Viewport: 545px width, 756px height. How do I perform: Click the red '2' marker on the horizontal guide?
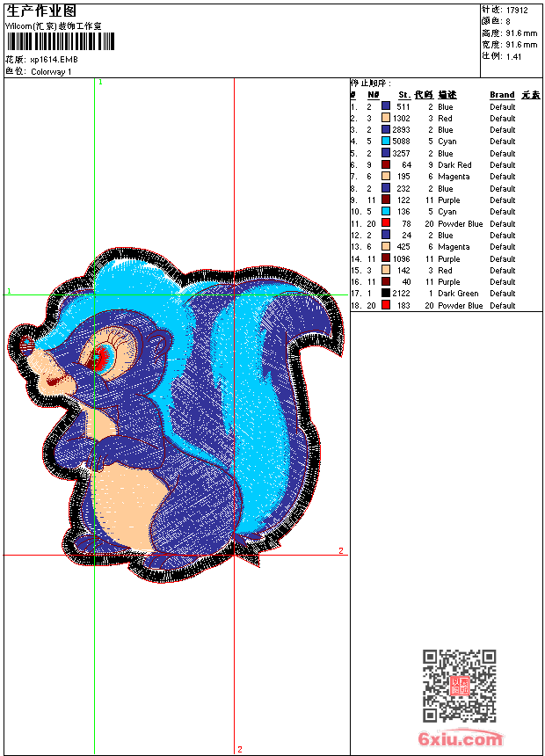(341, 550)
